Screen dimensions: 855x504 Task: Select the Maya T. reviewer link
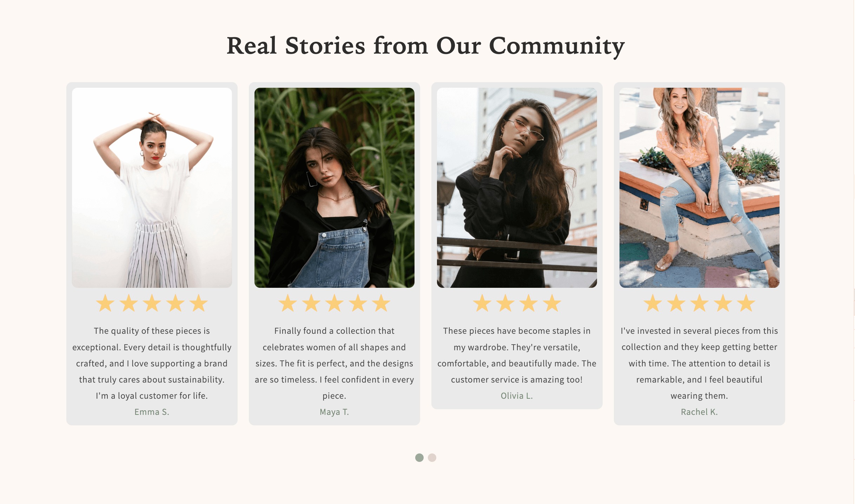coord(334,412)
